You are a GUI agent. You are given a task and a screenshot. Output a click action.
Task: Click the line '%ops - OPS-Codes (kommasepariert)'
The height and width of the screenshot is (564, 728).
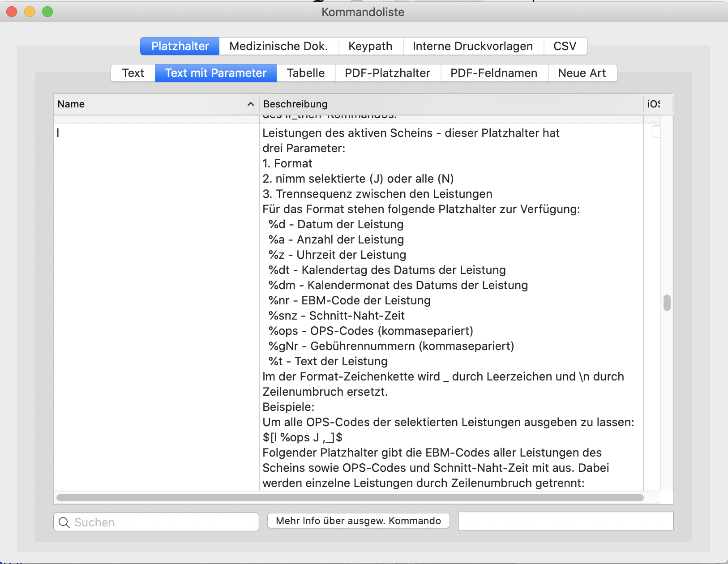(371, 331)
